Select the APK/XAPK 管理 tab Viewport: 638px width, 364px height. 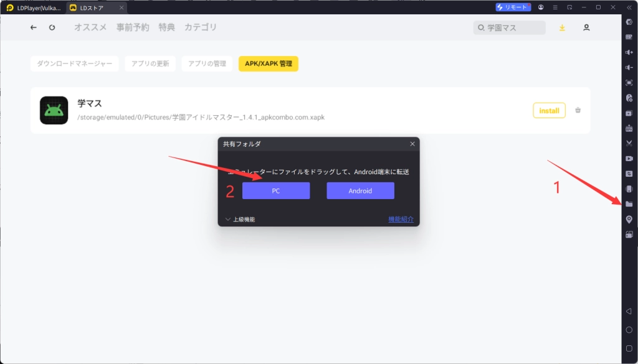(x=269, y=64)
